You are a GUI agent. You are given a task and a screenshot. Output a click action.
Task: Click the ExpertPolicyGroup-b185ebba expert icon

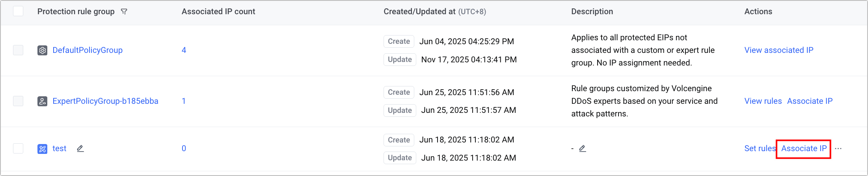point(43,101)
